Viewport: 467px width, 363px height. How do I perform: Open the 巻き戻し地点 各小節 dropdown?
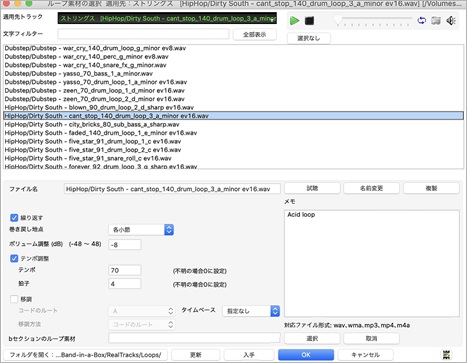click(x=141, y=230)
